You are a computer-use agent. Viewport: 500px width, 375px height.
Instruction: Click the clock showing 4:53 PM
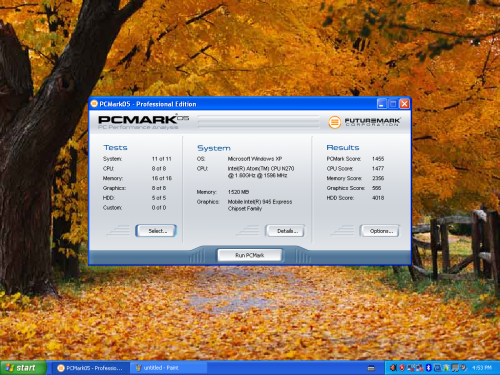point(482,368)
